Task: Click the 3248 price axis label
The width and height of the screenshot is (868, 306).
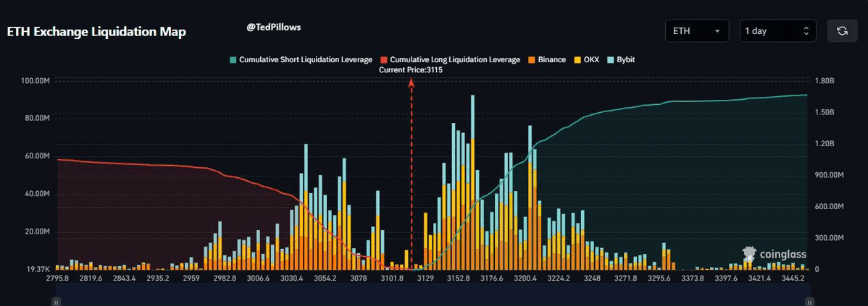Action: (x=593, y=278)
